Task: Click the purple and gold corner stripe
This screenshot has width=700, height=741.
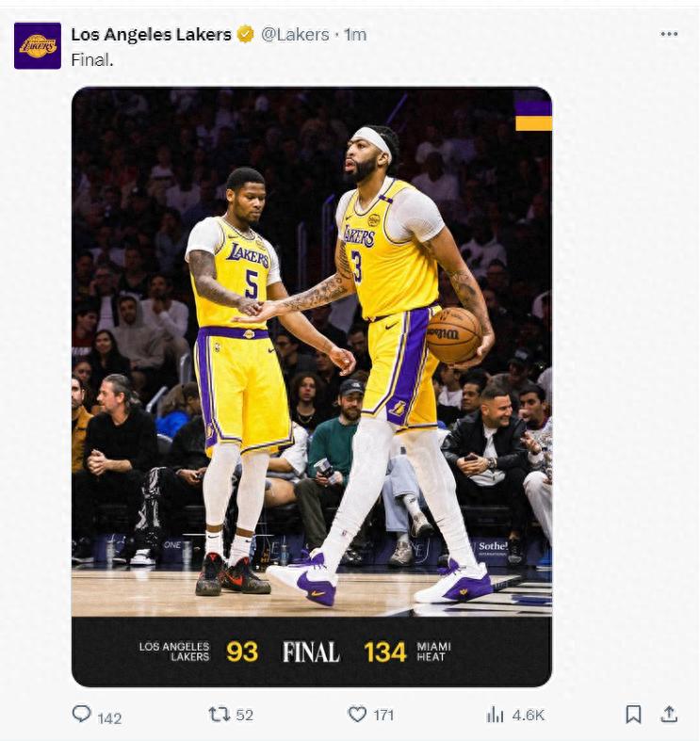Action: click(533, 110)
